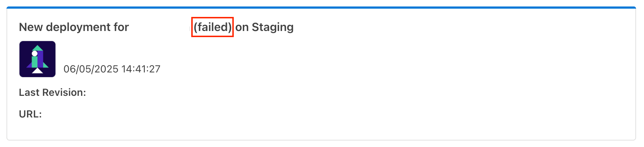Screen dimensions: 644x147
Task: Click the white triangle at the rocket logo base
Action: pos(37,71)
